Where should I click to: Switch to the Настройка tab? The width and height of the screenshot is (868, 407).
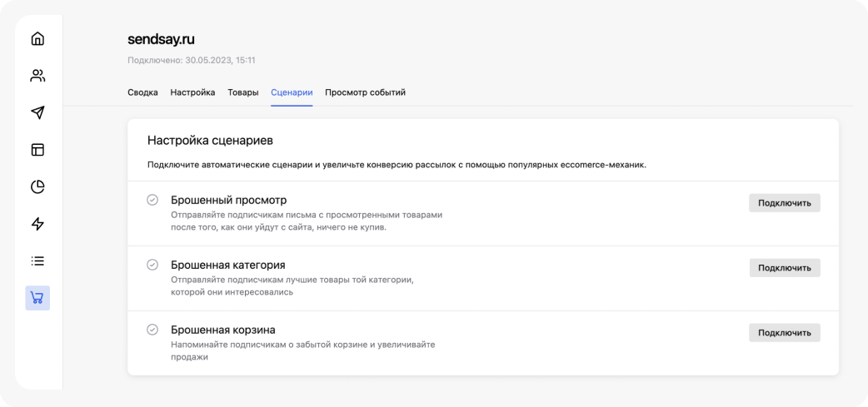coord(192,92)
